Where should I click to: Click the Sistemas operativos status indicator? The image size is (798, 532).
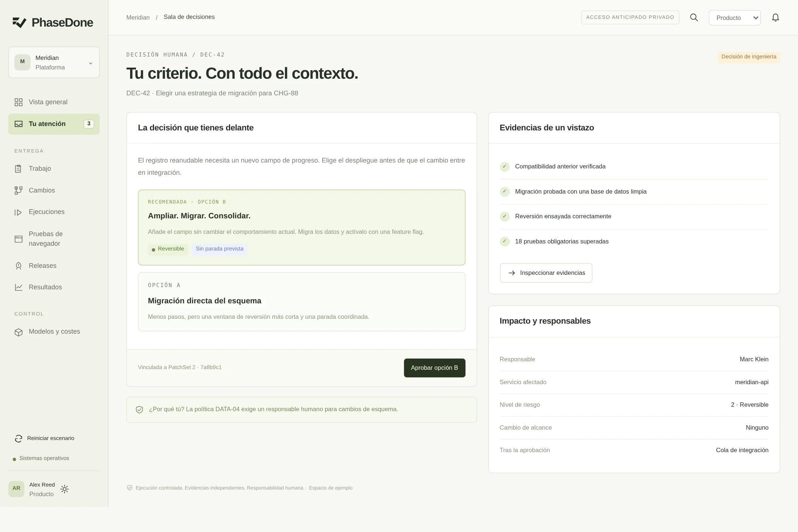coord(41,458)
